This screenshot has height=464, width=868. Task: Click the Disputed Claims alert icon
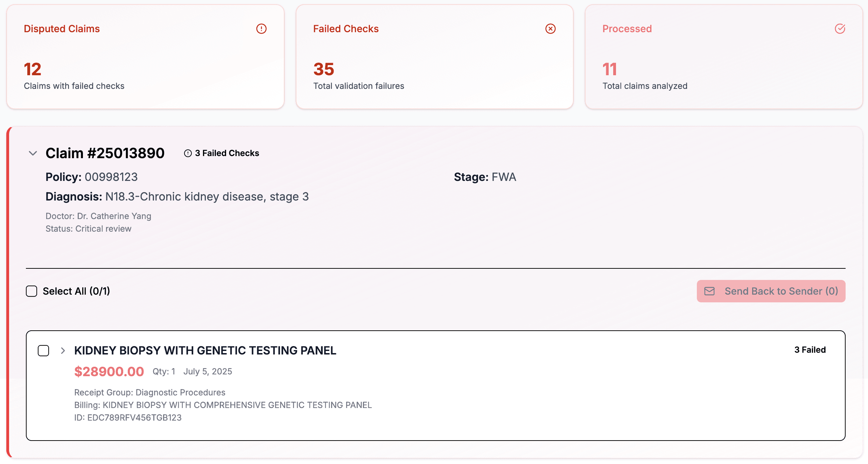point(261,29)
